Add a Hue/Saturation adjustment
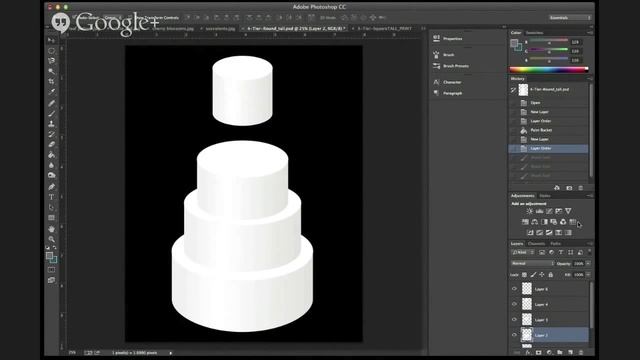The height and width of the screenshot is (360, 640). coord(525,222)
